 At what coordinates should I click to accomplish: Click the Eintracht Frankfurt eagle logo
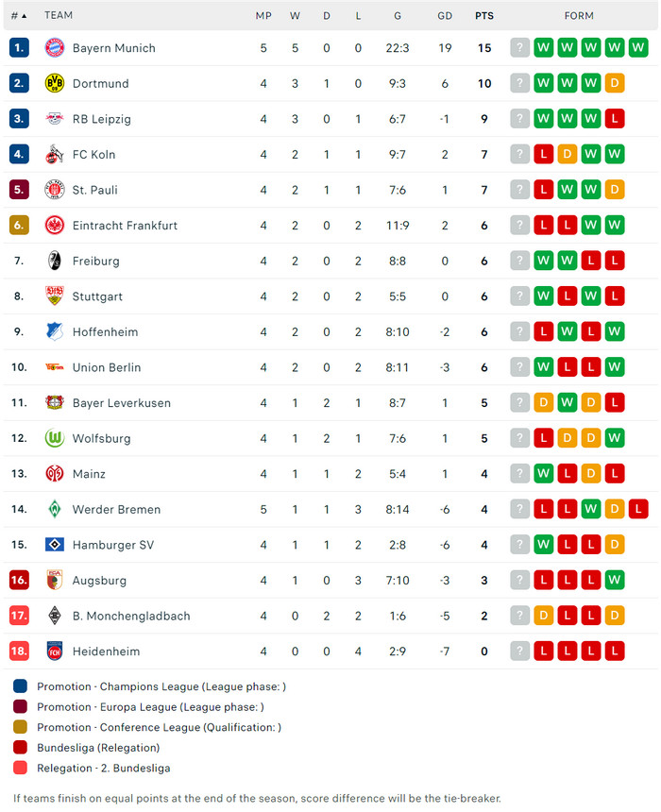click(54, 226)
